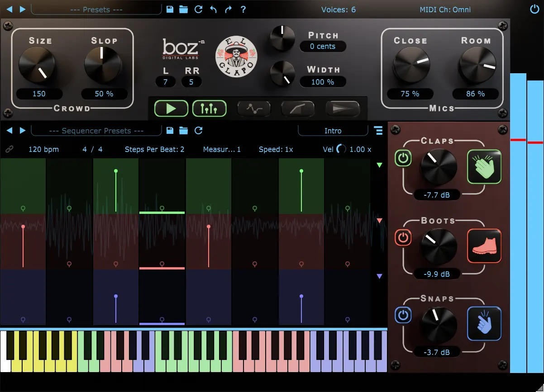Screen dimensions: 544x392
Task: Toggle the Snaps channel on or off
Action: pos(403,316)
